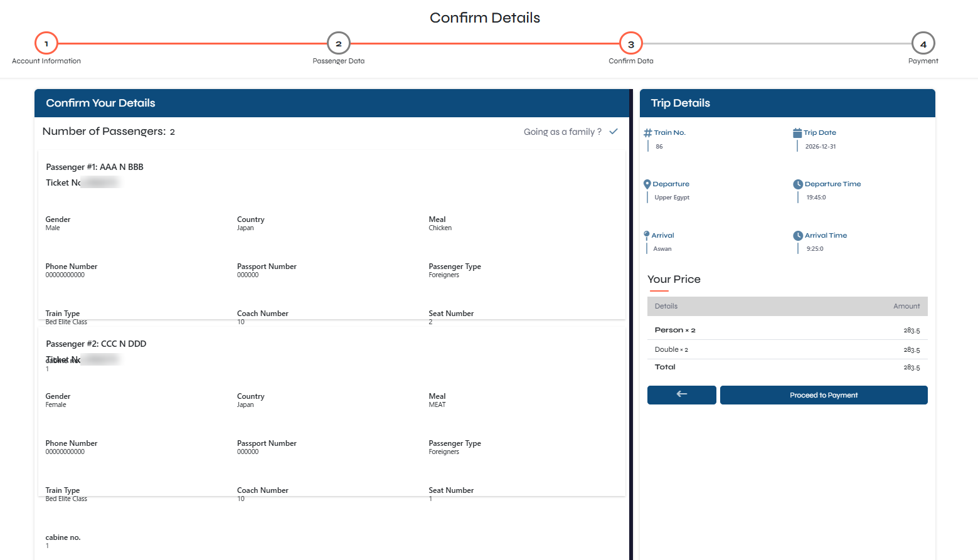Click the Trip Details header

[680, 103]
